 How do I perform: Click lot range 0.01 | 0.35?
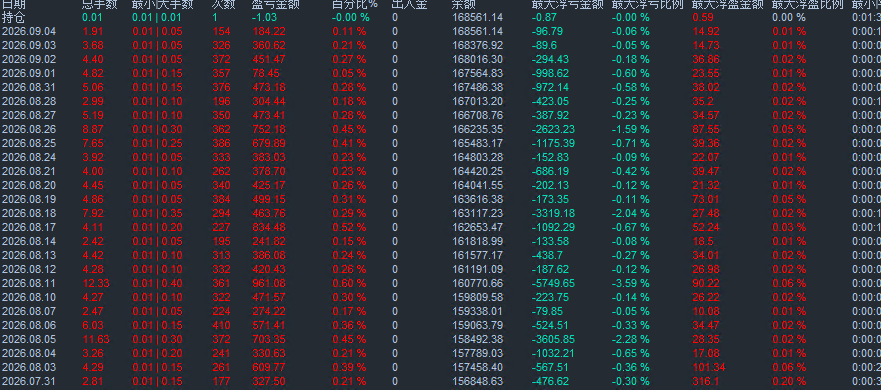point(157,214)
